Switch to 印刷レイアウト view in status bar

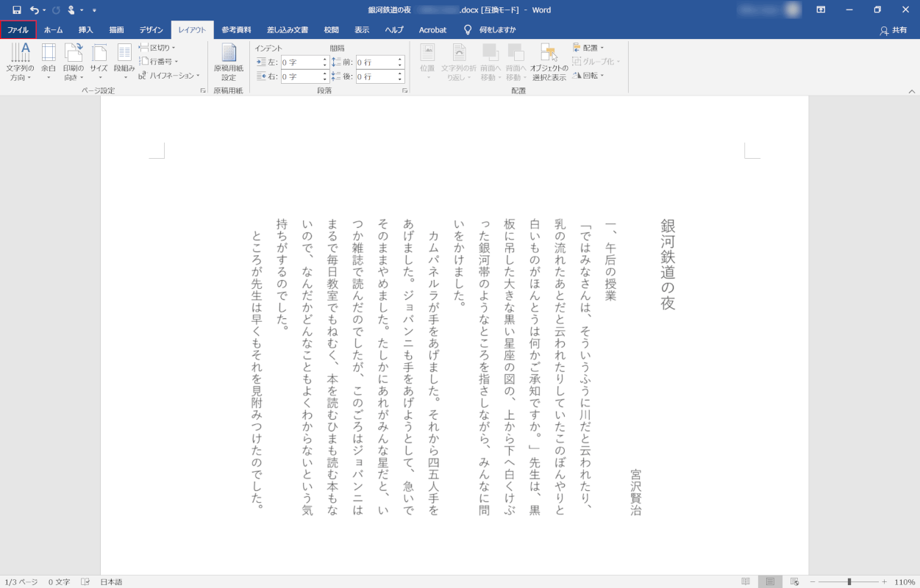point(770,581)
